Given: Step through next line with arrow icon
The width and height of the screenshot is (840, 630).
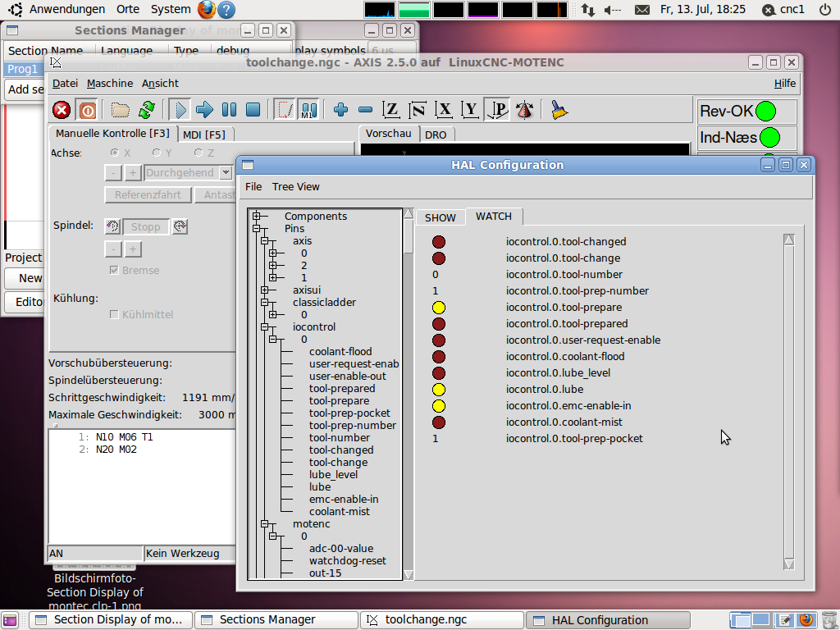Looking at the screenshot, I should tap(204, 111).
